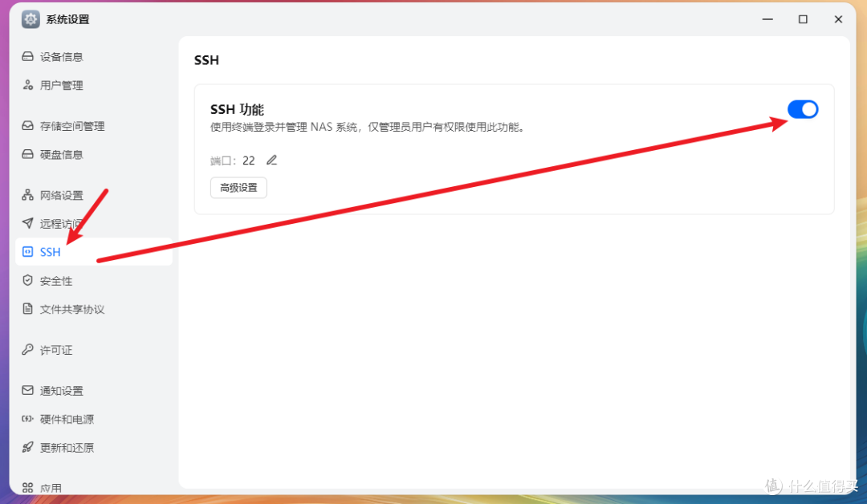The width and height of the screenshot is (867, 504).
Task: Click the 存储空间管理 storage icon
Action: (27, 125)
